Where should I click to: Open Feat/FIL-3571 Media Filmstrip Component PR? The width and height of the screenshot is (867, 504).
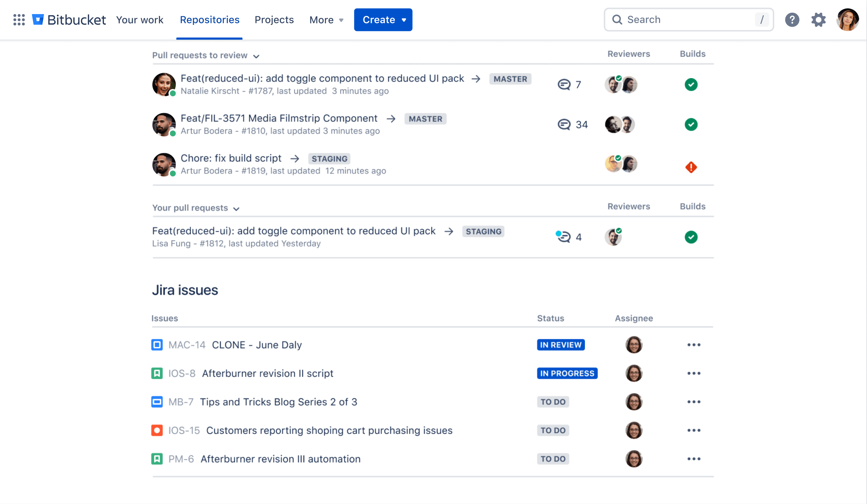click(x=279, y=118)
